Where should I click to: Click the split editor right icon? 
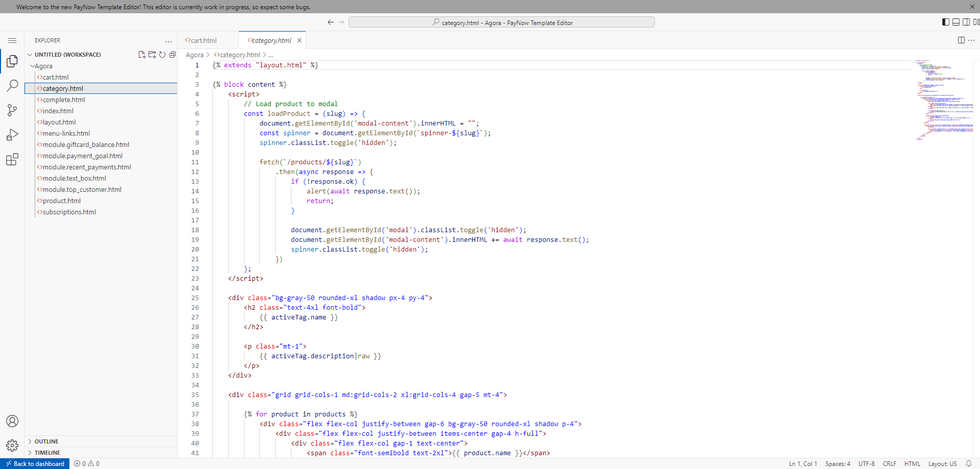tap(961, 40)
